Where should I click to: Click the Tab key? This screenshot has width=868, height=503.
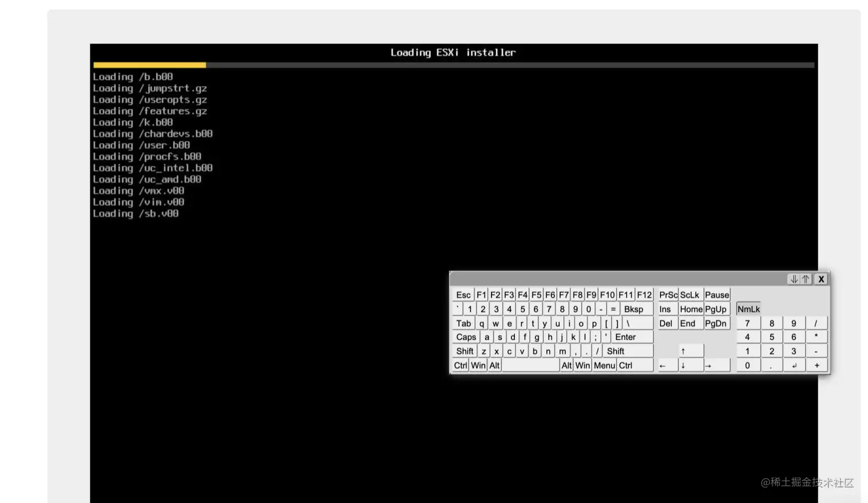[x=464, y=323]
